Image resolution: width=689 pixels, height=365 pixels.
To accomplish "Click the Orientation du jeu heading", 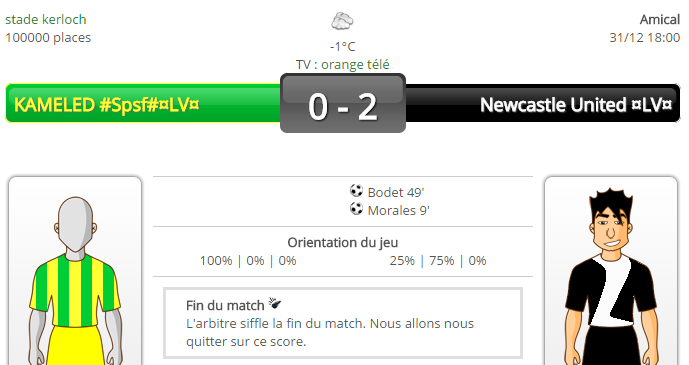I will [343, 242].
